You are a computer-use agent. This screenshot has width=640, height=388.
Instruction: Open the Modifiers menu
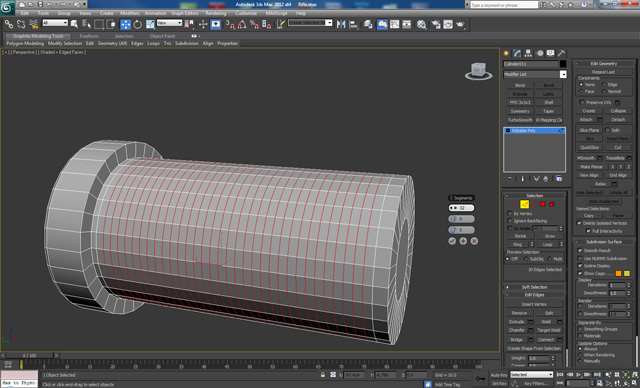130,13
